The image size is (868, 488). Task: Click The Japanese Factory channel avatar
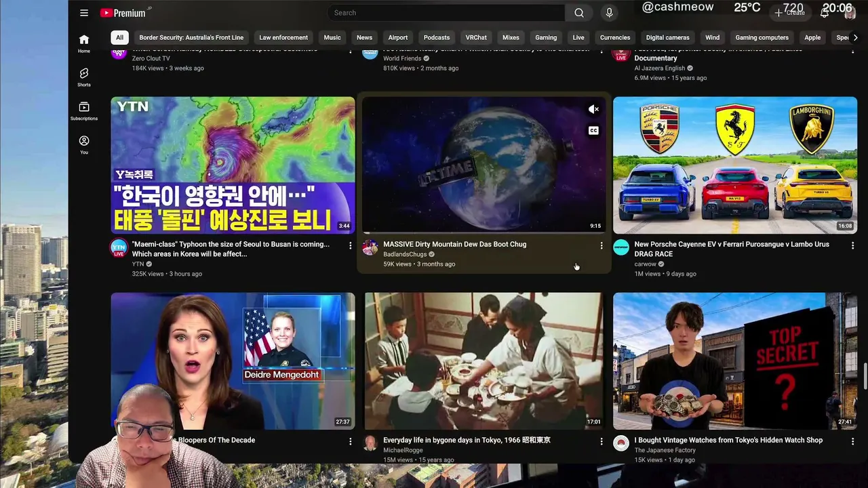[x=621, y=443]
